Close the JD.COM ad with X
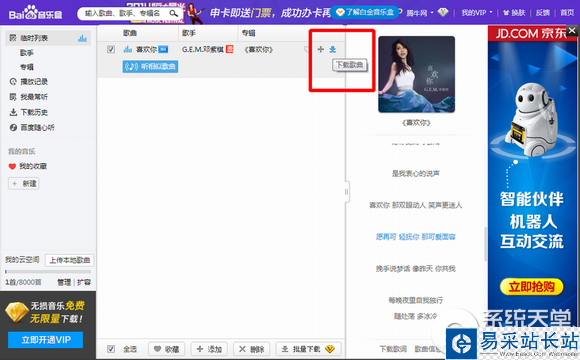 pos(572,30)
